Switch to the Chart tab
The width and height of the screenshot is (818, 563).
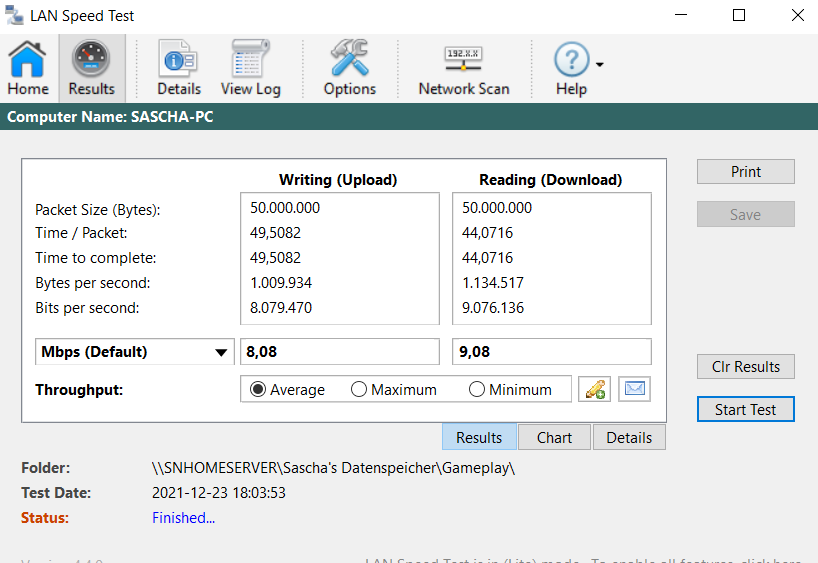[x=554, y=437]
